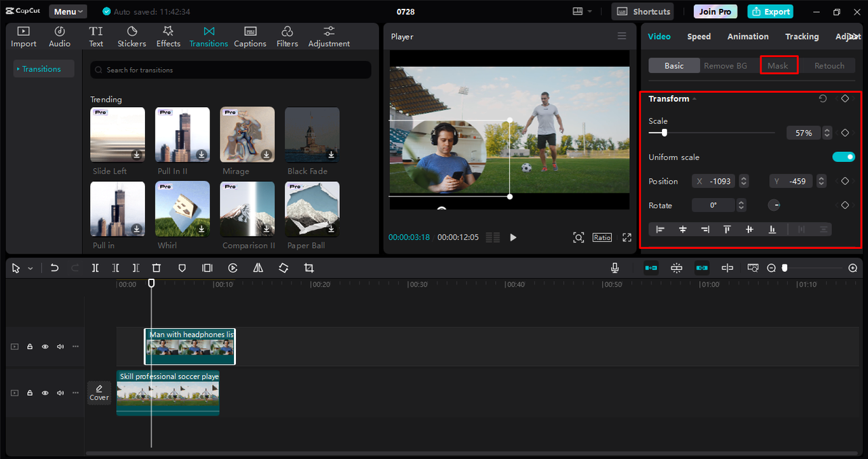Open the Ratio selector
Image resolution: width=868 pixels, height=459 pixels.
pos(602,237)
